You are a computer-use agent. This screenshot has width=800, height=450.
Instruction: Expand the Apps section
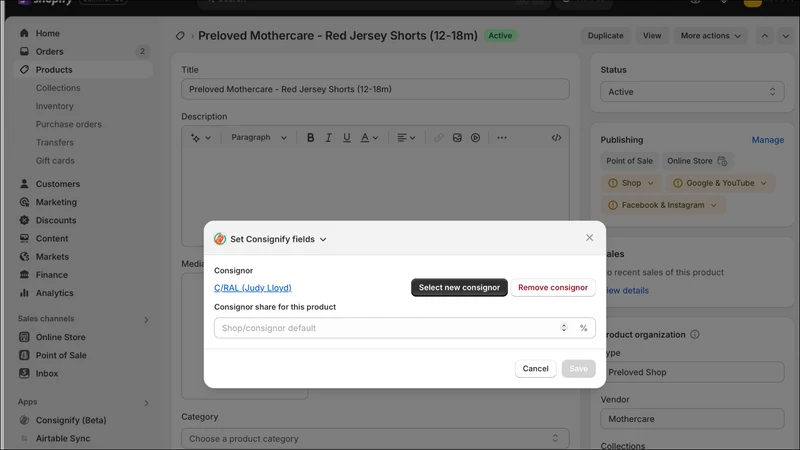coord(146,403)
